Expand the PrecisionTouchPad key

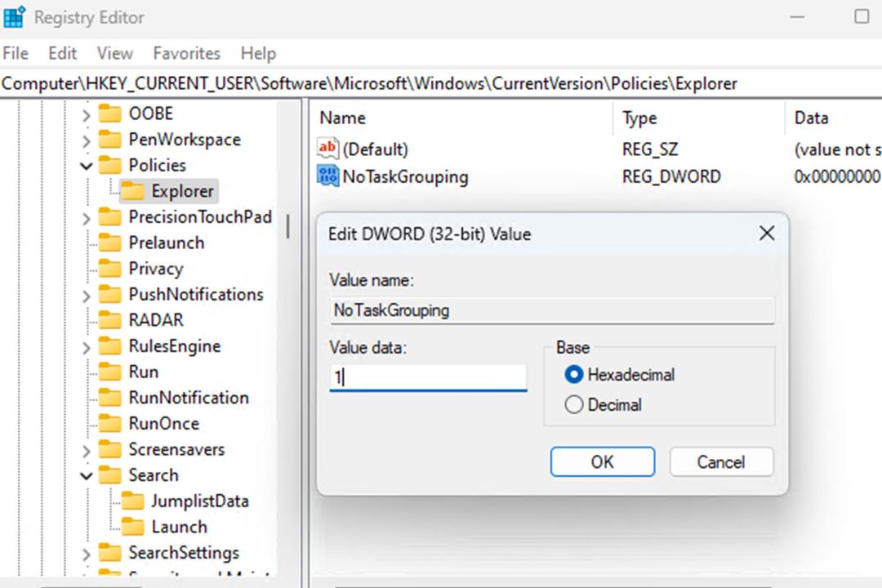pos(86,218)
